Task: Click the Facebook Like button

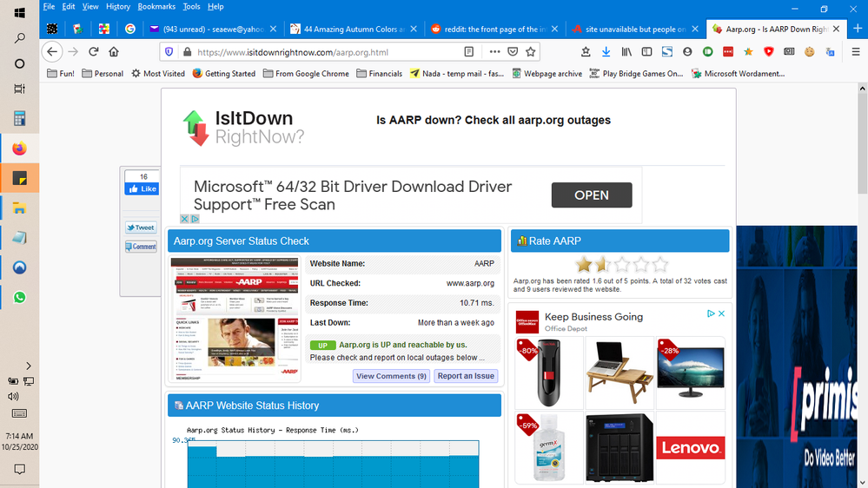Action: (142, 188)
